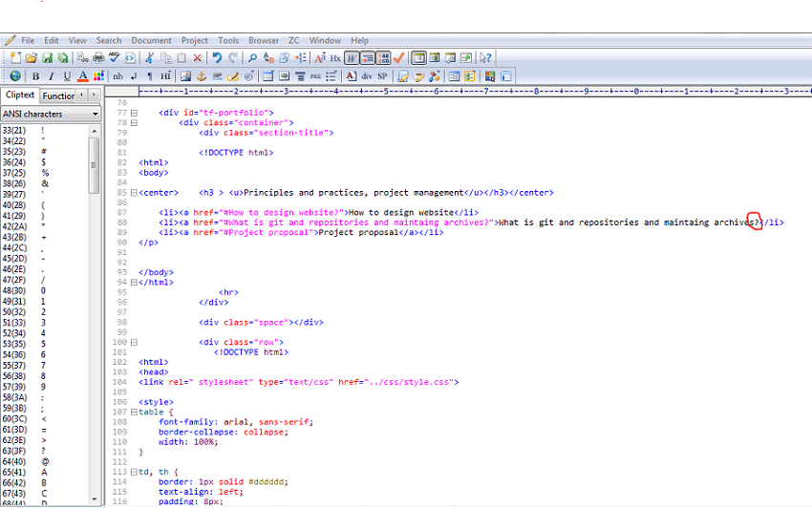This screenshot has height=508, width=812.
Task: Select the Cliptext tab
Action: (x=20, y=95)
